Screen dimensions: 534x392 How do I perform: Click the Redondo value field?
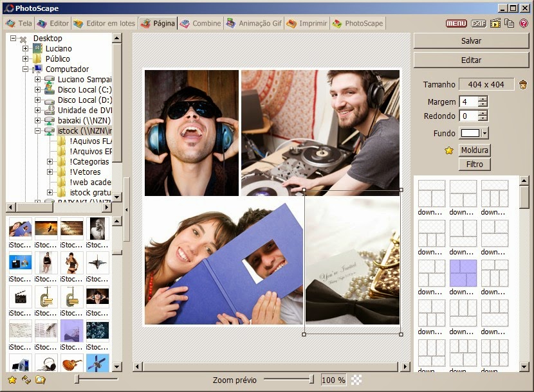click(468, 116)
